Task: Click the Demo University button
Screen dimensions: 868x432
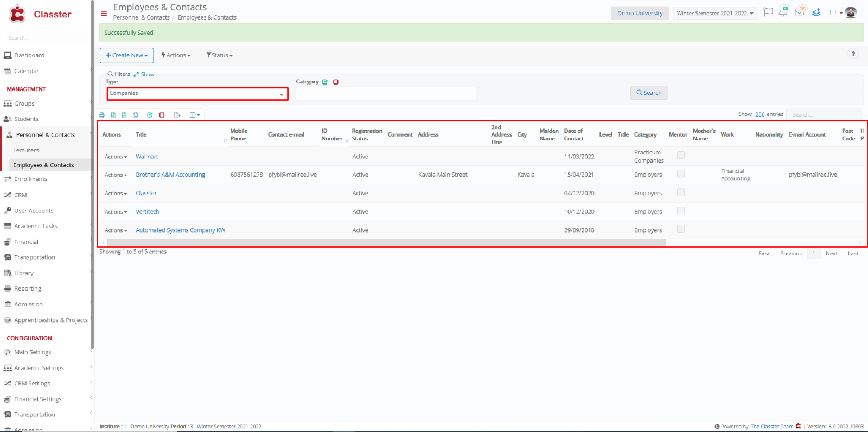Action: tap(640, 13)
